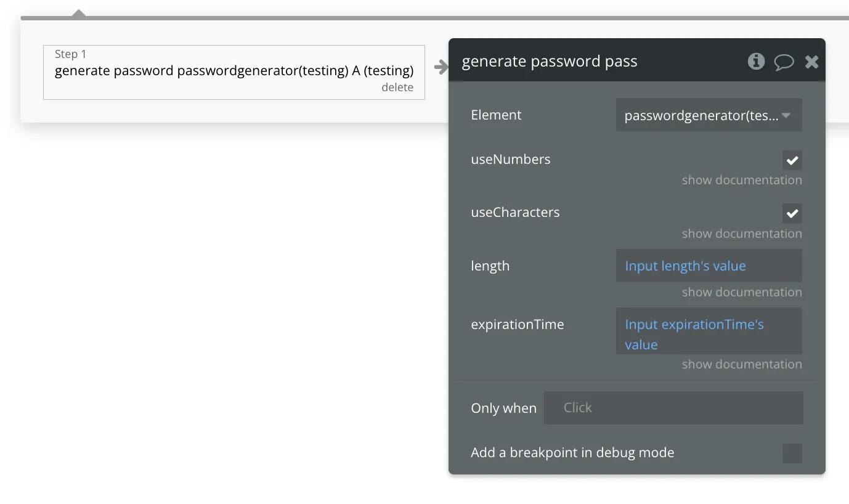
Task: Open the Element dropdown
Action: point(709,115)
